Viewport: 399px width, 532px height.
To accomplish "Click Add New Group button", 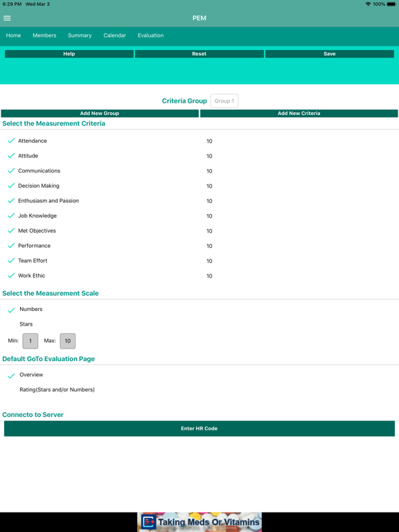I will (100, 114).
